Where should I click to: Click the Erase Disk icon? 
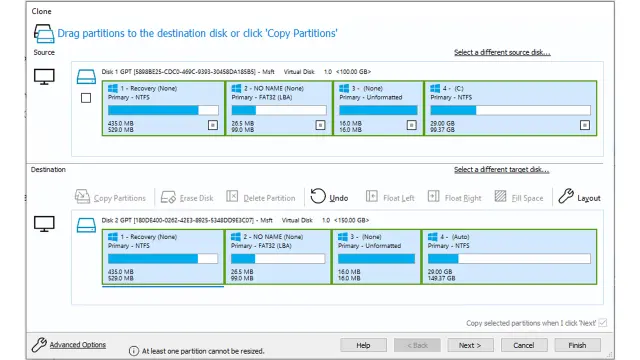coord(168,197)
